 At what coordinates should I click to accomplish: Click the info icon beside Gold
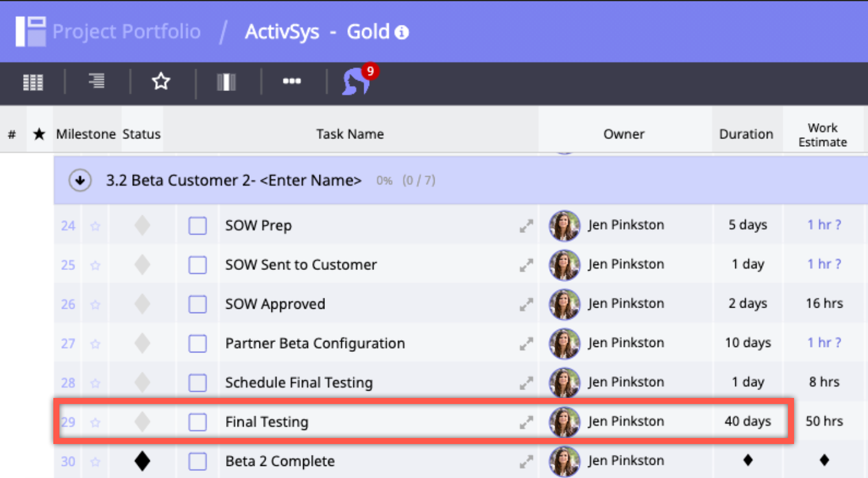402,33
